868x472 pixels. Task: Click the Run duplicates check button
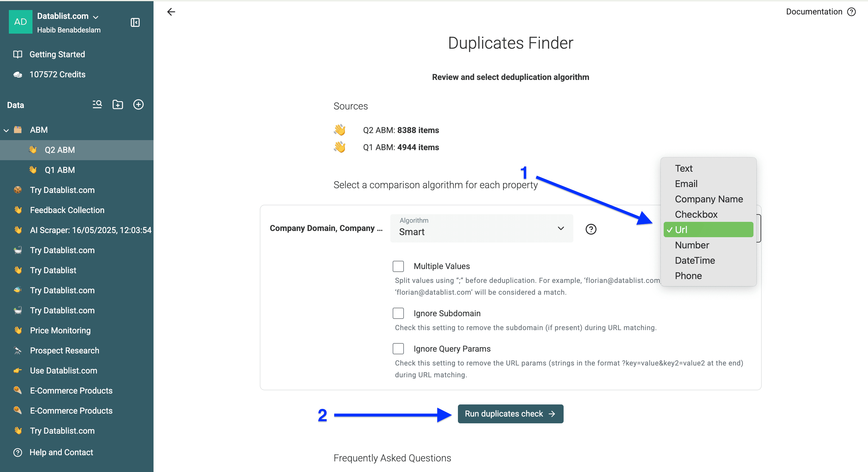tap(510, 414)
